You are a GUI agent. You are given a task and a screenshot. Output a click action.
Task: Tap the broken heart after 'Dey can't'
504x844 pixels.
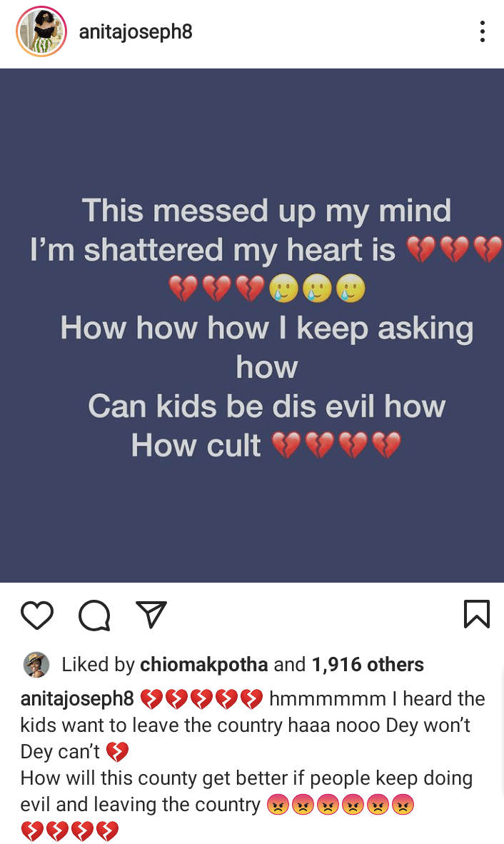click(117, 752)
